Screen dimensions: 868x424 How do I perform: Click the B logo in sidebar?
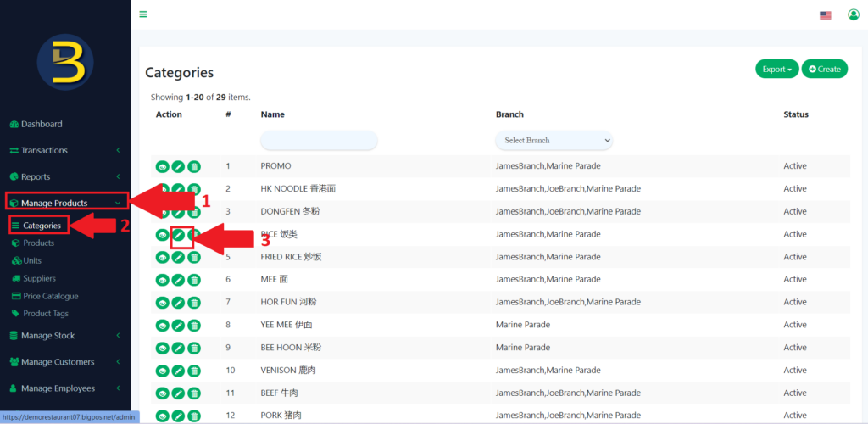[65, 62]
